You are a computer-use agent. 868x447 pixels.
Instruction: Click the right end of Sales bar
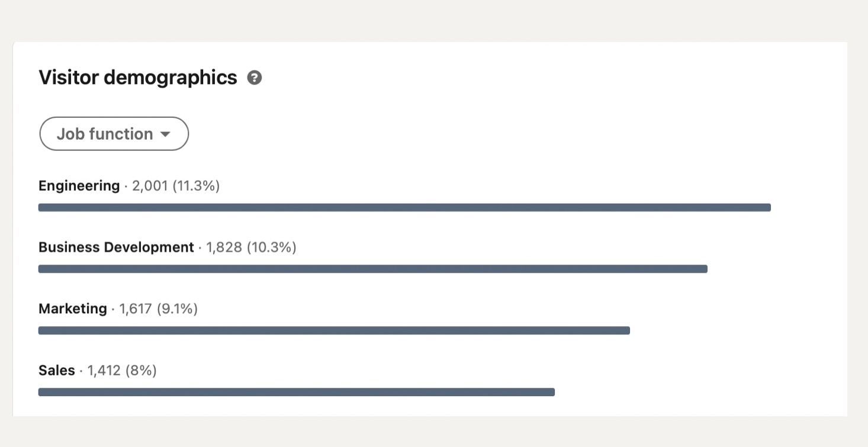pos(551,393)
